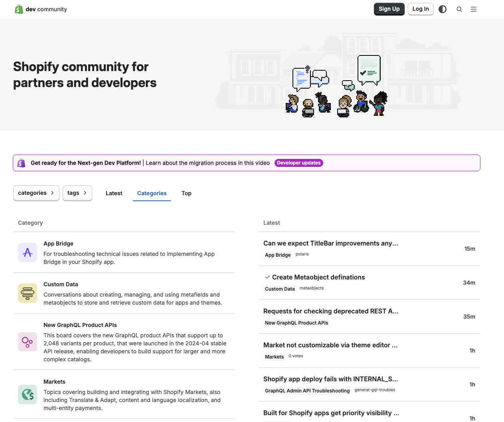This screenshot has width=504, height=422.
Task: Click the polaris tag
Action: click(302, 254)
